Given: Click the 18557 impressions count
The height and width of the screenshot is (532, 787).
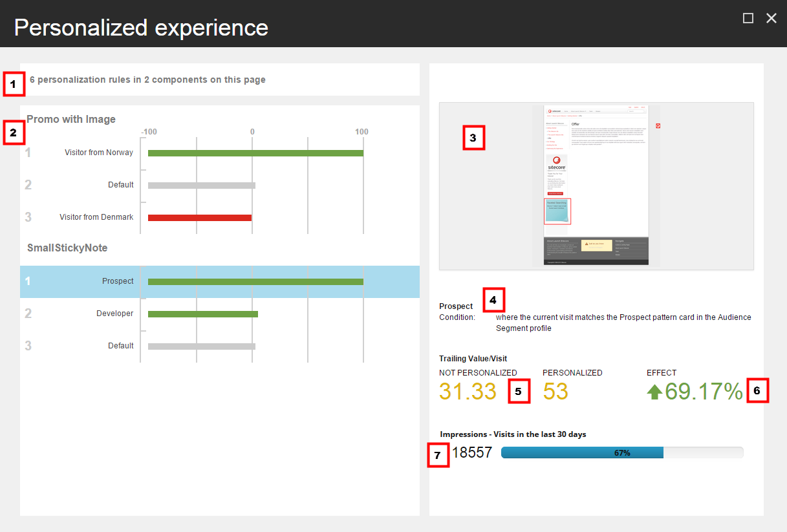Looking at the screenshot, I should [x=472, y=453].
